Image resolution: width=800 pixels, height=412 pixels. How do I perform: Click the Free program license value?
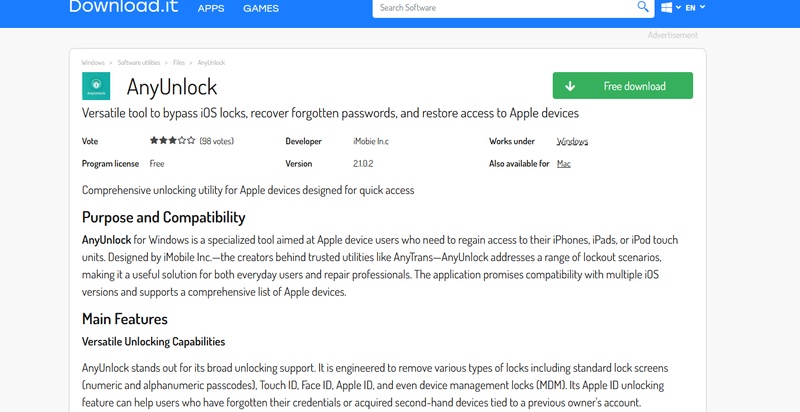tap(157, 164)
